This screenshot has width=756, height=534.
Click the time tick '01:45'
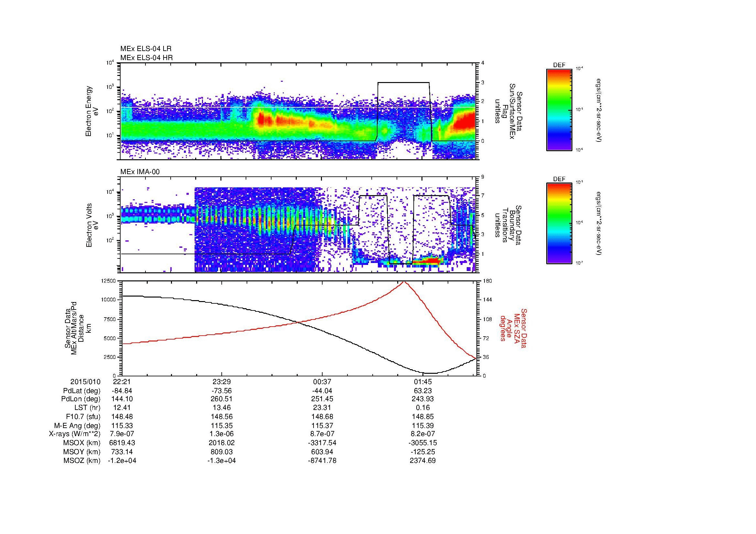(x=423, y=382)
